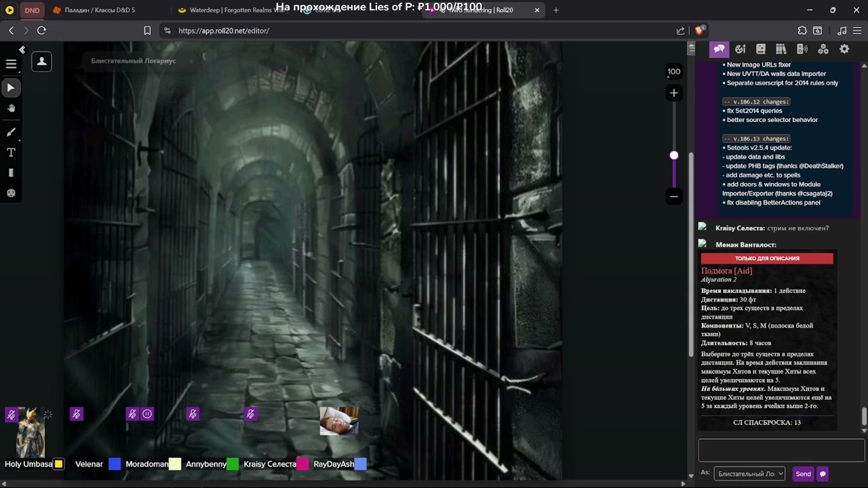Zoom in with the plus button
Image resolution: width=868 pixels, height=488 pixels.
[673, 93]
